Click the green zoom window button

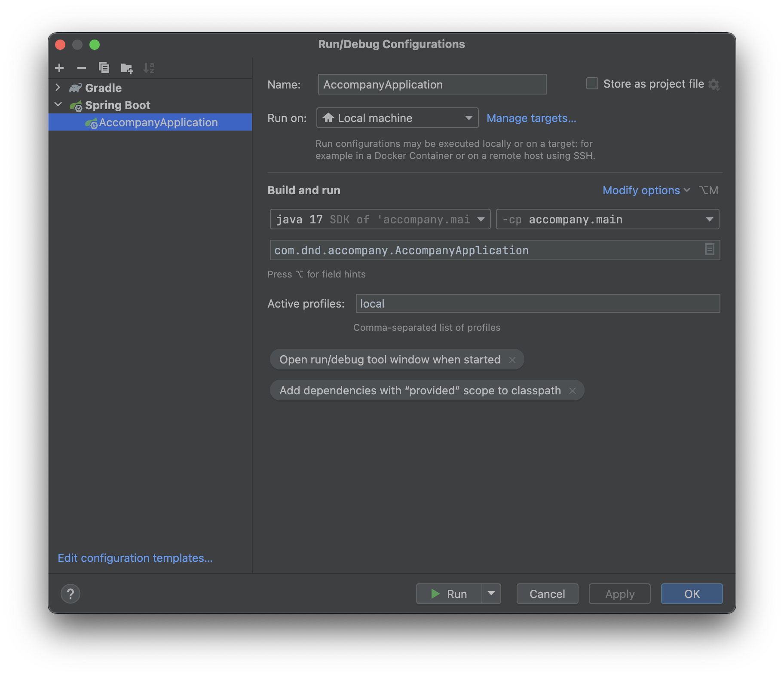(x=95, y=45)
